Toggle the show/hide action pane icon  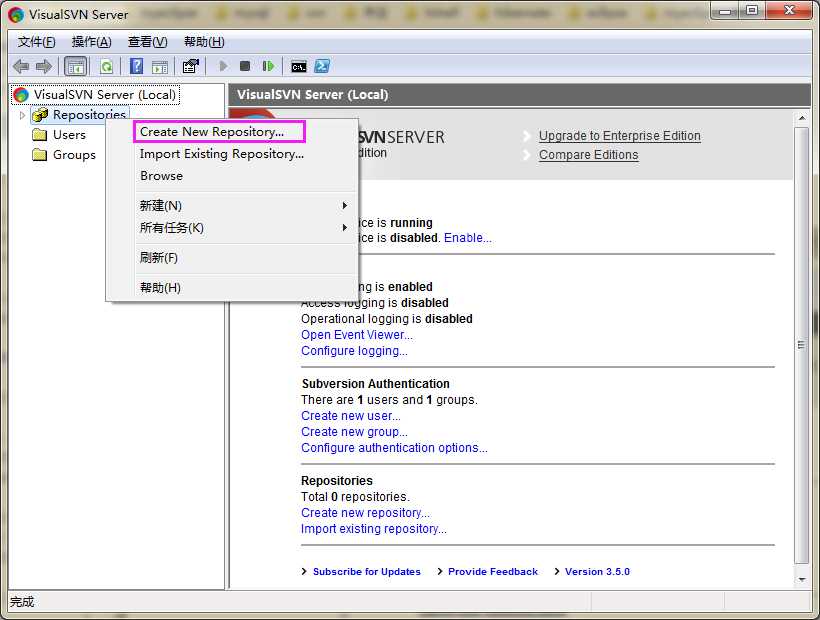pos(160,66)
